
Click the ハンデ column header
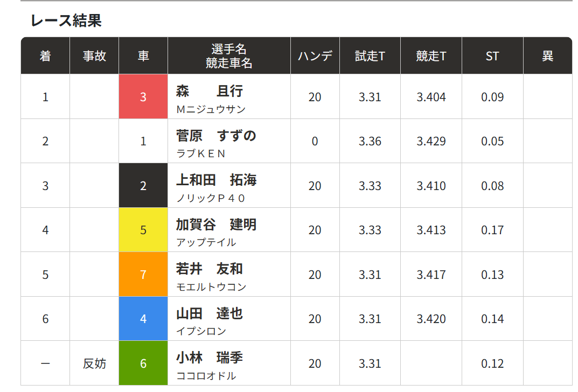[x=315, y=55]
